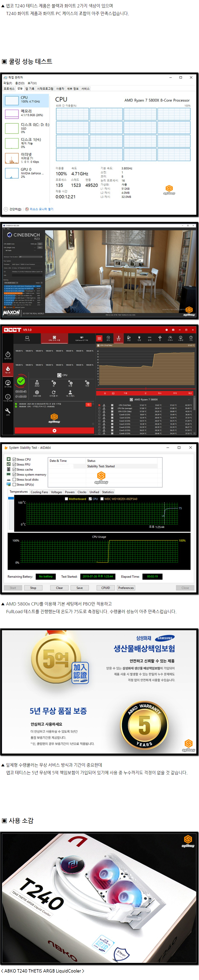The image size is (199, 980).
Task: Check the Stress GPU(s) option
Action: [14, 485]
